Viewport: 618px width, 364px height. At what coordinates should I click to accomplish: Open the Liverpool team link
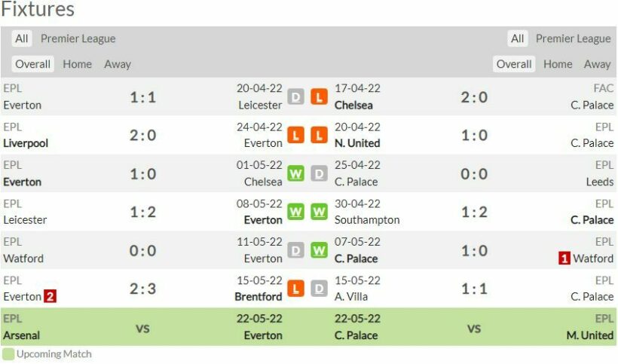(x=26, y=143)
